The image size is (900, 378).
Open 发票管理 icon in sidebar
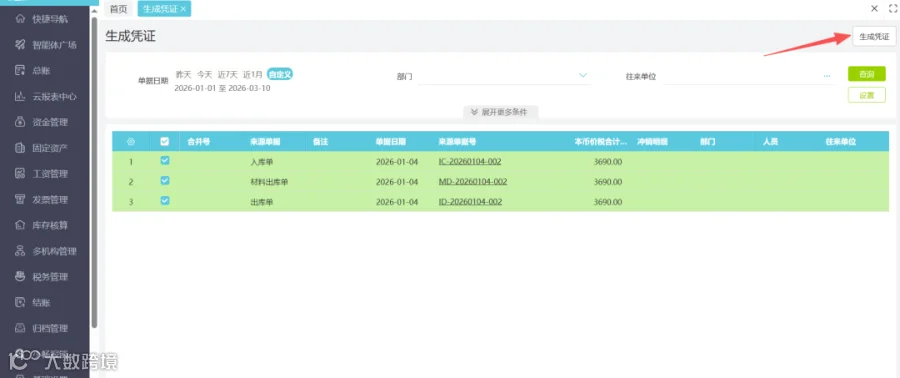(x=20, y=200)
